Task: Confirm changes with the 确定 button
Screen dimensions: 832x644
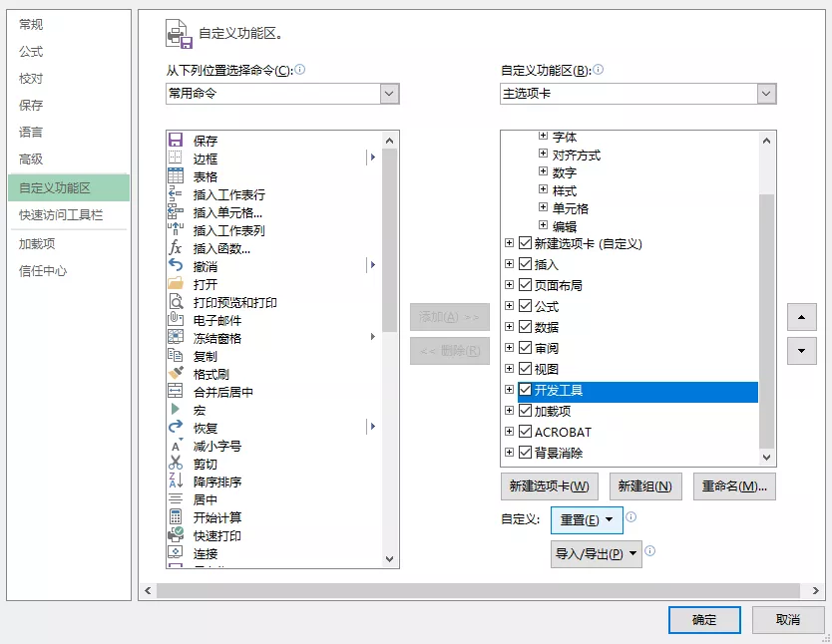Action: (703, 619)
